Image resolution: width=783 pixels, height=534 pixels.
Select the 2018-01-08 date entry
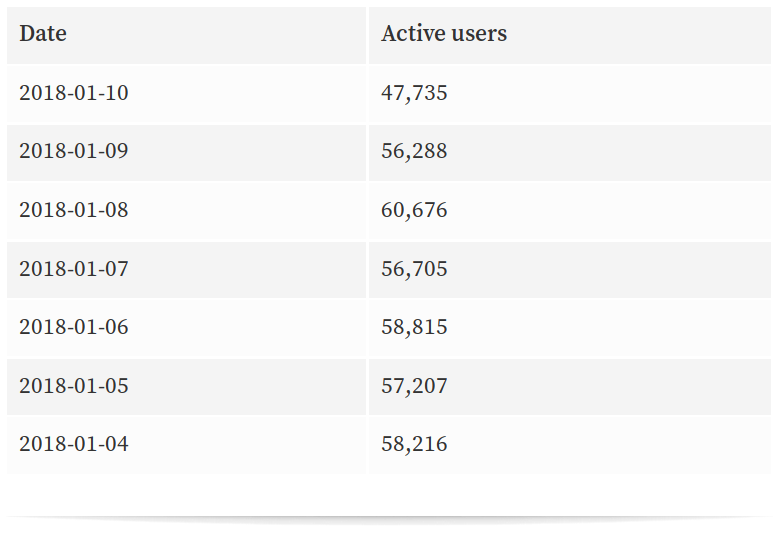tap(74, 211)
